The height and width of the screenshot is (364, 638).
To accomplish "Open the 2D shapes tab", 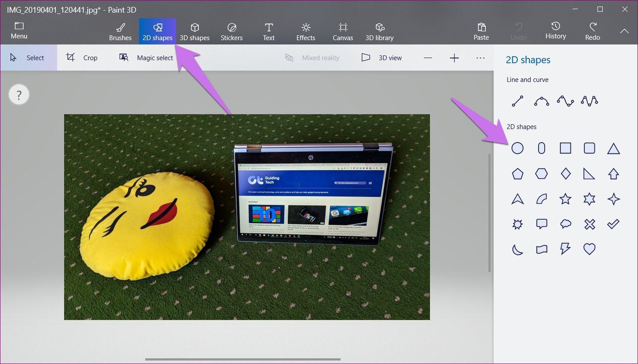I will [157, 32].
